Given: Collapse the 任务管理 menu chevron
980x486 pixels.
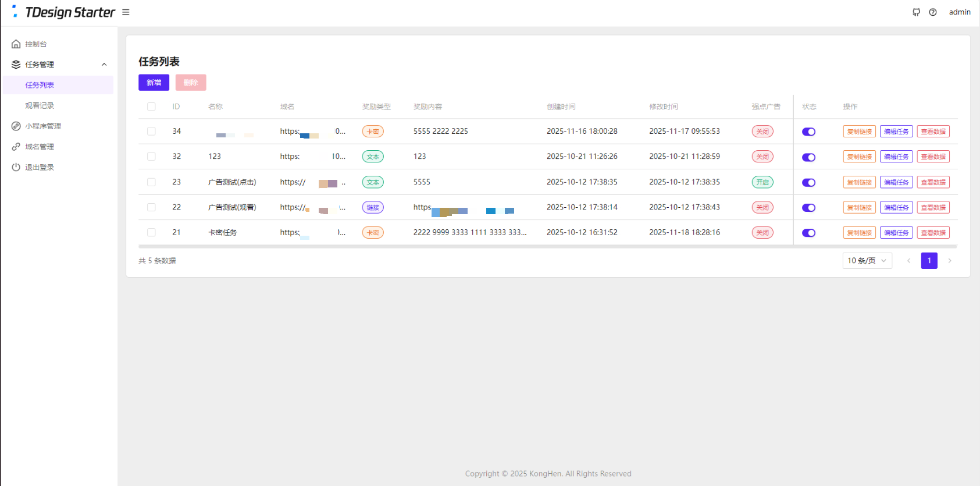Looking at the screenshot, I should coord(104,65).
